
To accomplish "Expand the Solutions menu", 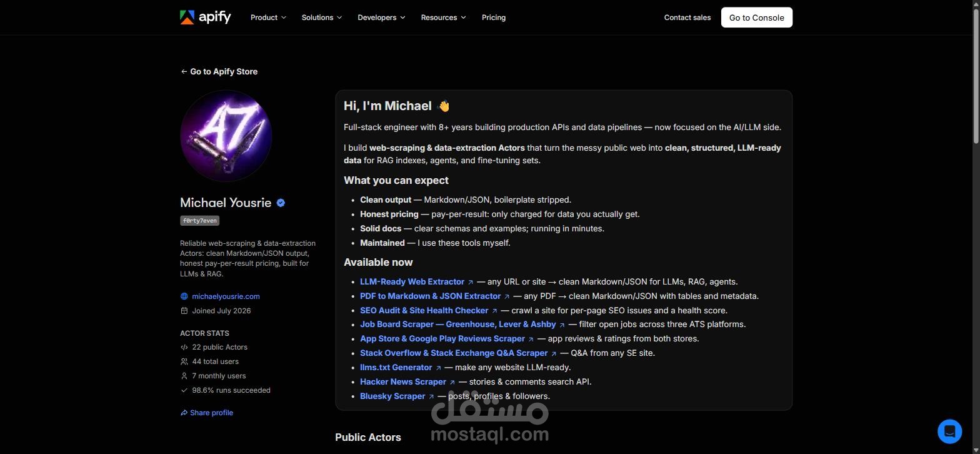I will pyautogui.click(x=322, y=18).
